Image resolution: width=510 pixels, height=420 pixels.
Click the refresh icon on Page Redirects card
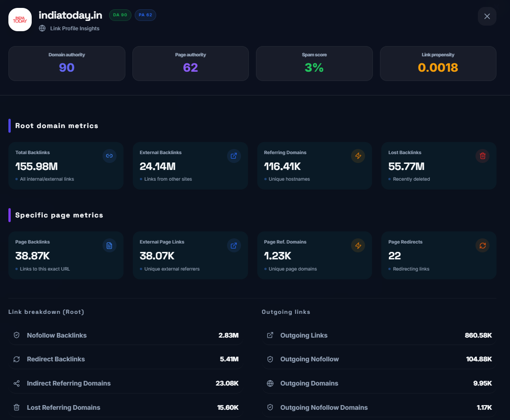point(482,245)
